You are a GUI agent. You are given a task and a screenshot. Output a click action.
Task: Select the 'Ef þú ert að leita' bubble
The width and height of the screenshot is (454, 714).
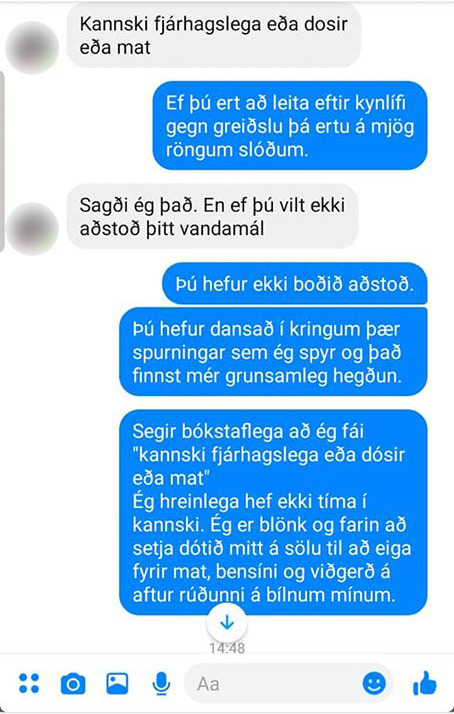(x=290, y=126)
